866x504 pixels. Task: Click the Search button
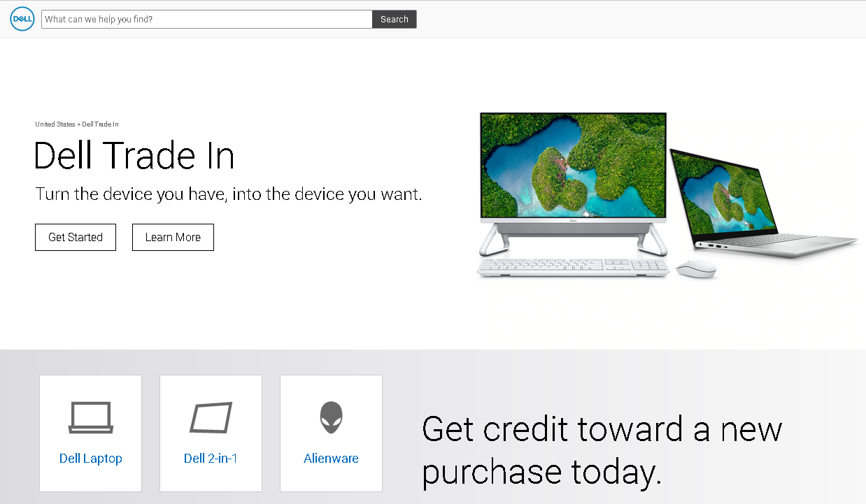395,20
